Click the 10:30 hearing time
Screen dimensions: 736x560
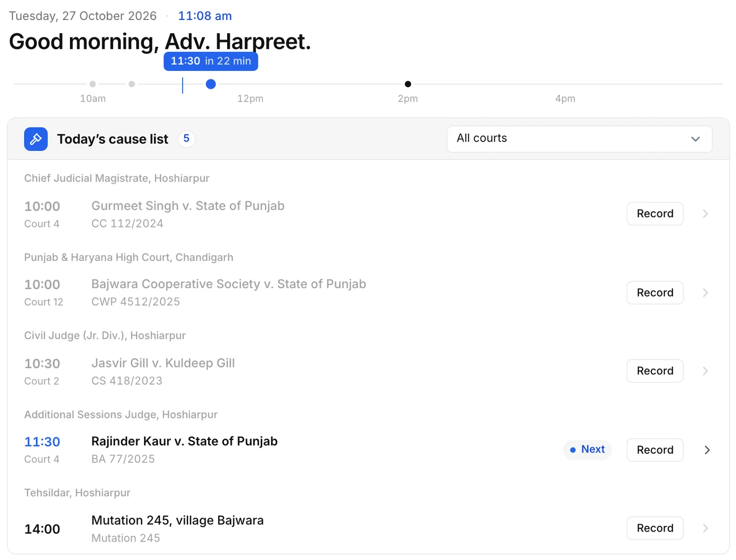[x=42, y=363]
